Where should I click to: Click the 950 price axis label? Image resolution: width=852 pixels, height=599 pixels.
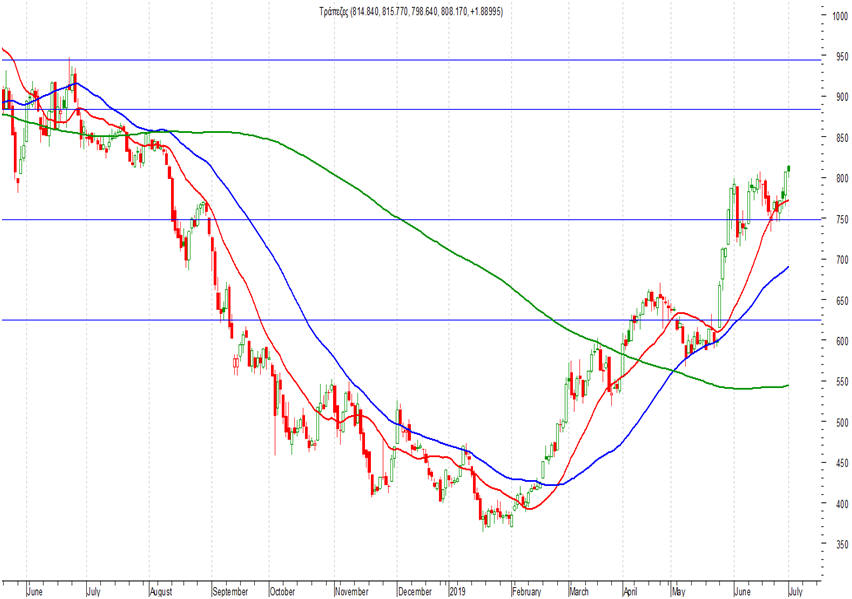coord(841,56)
